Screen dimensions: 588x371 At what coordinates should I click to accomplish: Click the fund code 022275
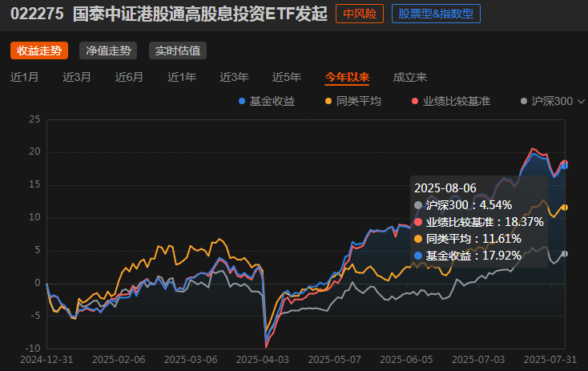(x=37, y=14)
